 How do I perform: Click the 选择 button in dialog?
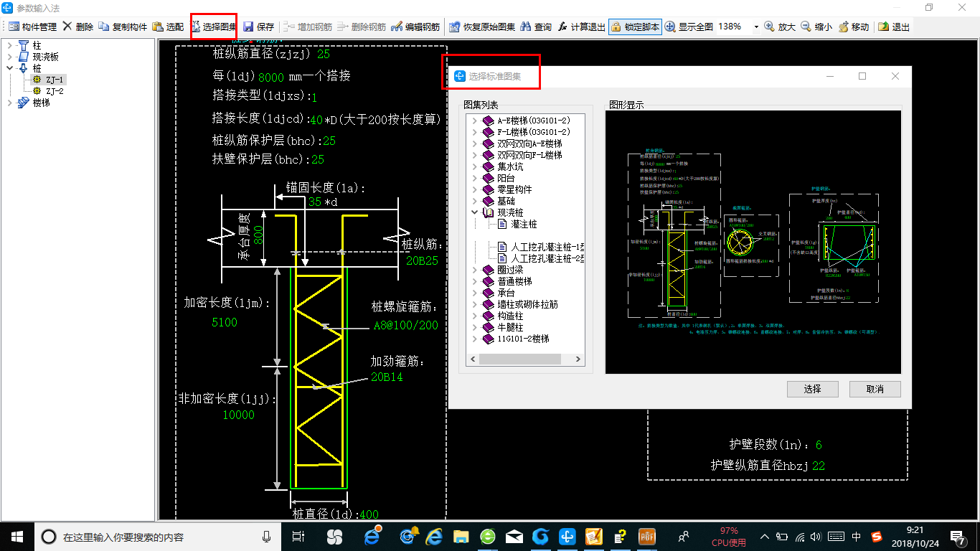(812, 389)
